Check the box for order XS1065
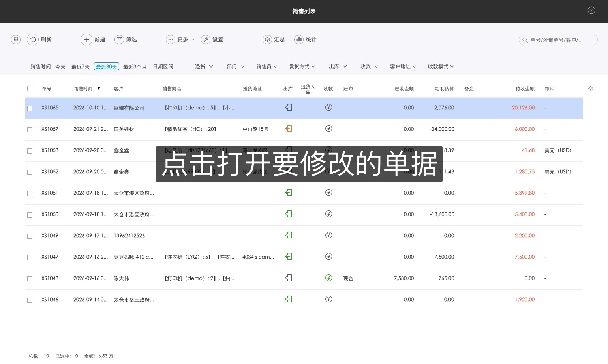The width and height of the screenshot is (608, 364). 30,108
